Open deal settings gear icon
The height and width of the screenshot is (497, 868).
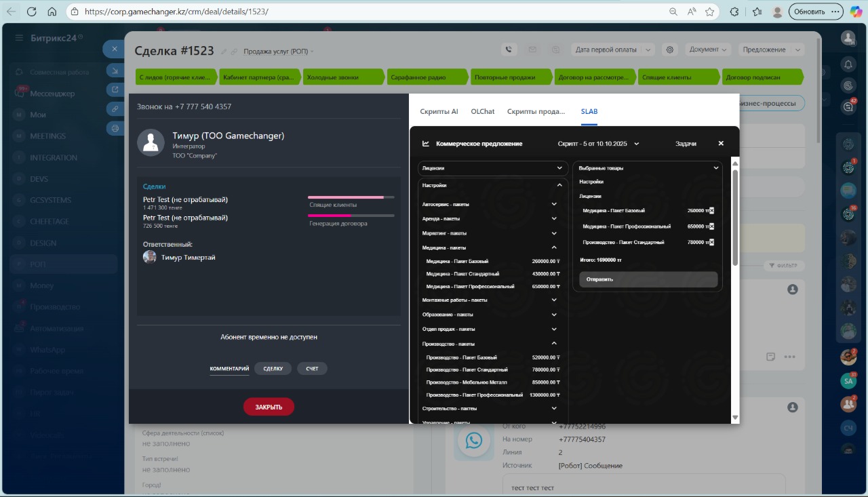tap(670, 49)
